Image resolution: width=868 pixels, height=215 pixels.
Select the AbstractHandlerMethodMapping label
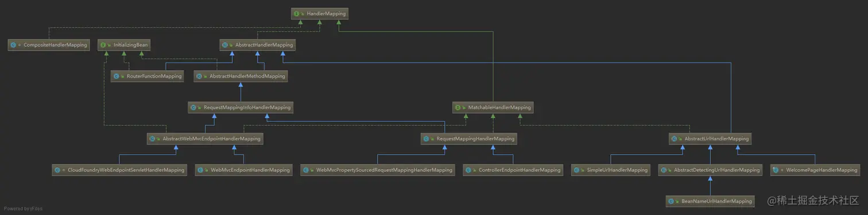[x=247, y=76]
